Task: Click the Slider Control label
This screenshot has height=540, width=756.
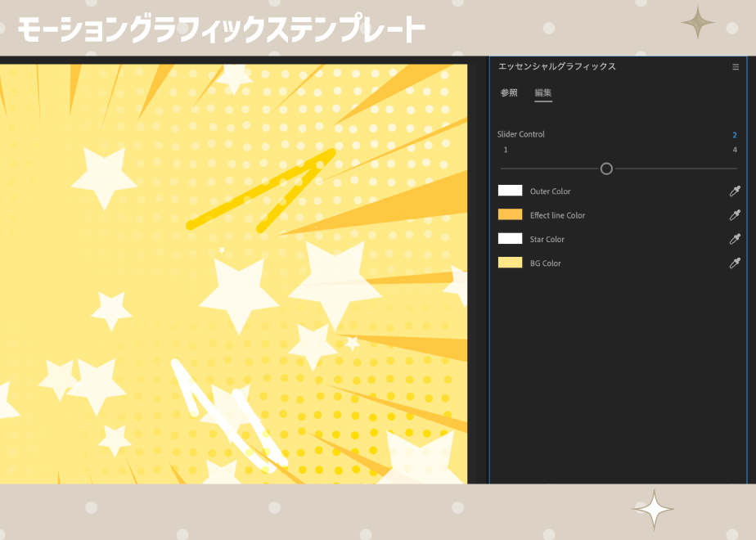Action: [x=521, y=134]
